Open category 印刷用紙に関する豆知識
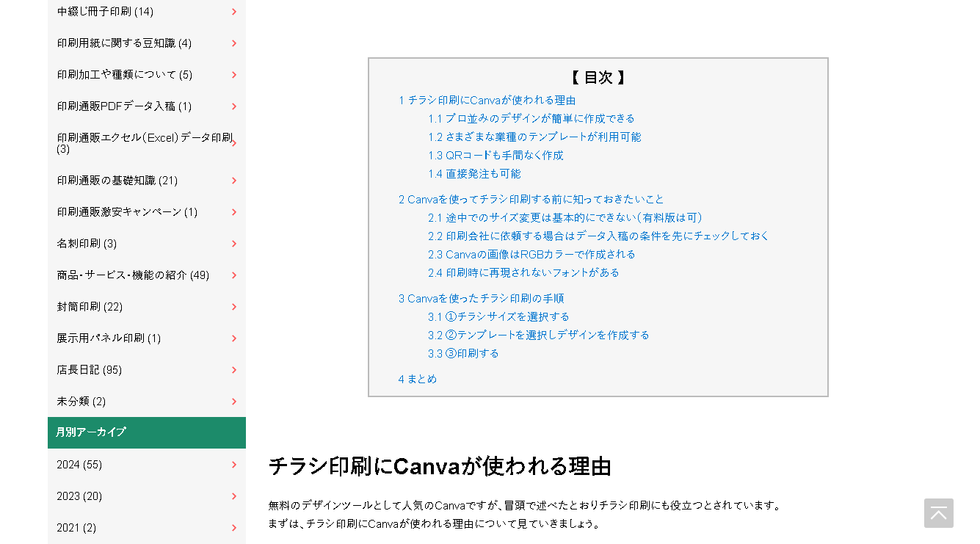The image size is (980, 544). (x=147, y=43)
